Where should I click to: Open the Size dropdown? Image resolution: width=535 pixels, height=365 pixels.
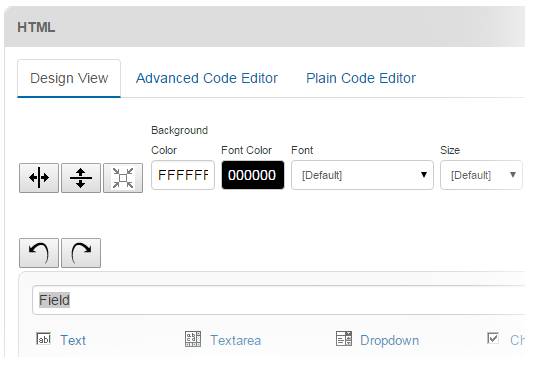481,175
